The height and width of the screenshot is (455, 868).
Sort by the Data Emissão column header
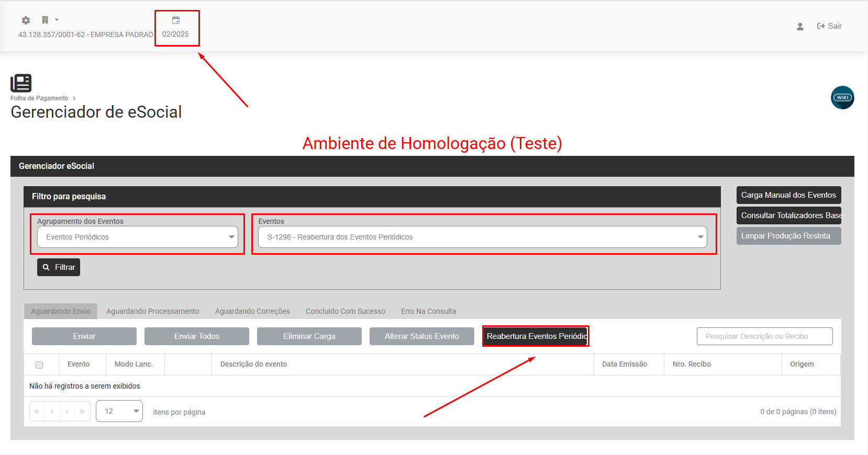point(625,364)
